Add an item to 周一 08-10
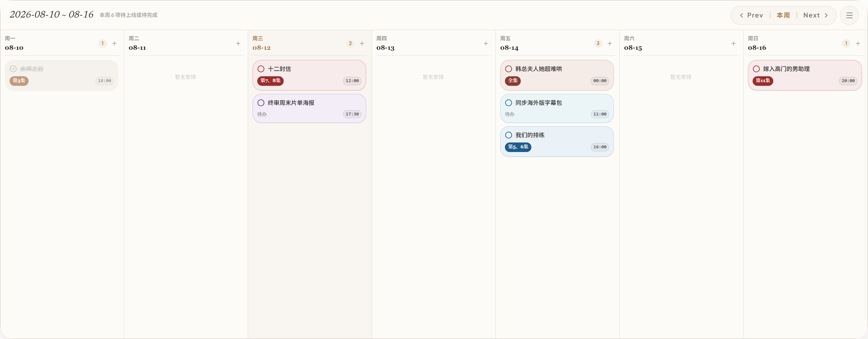Screen dimensions: 868x339 pos(114,43)
